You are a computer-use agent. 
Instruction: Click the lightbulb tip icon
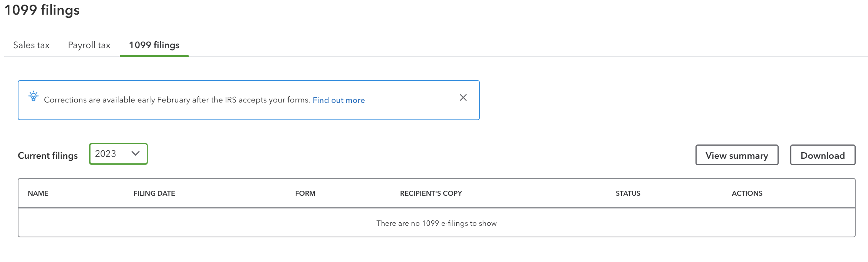[34, 96]
